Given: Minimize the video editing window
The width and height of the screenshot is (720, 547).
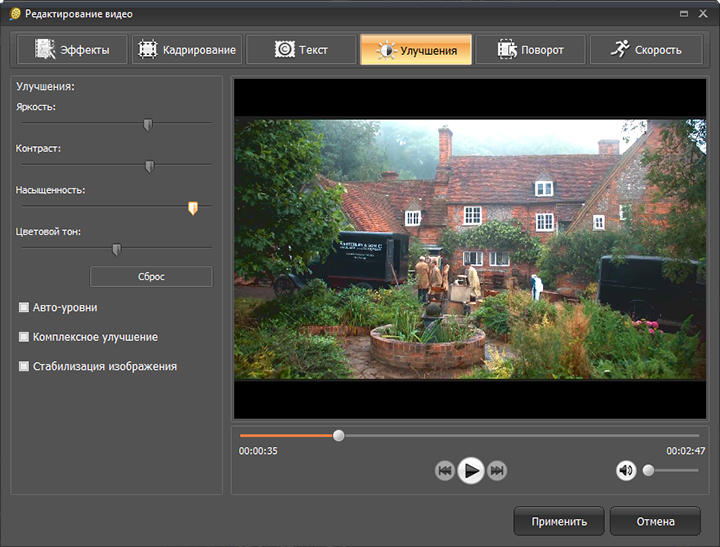Looking at the screenshot, I should pyautogui.click(x=684, y=14).
